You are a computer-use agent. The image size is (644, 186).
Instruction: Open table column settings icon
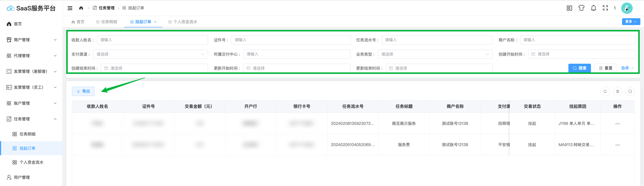[x=618, y=91]
